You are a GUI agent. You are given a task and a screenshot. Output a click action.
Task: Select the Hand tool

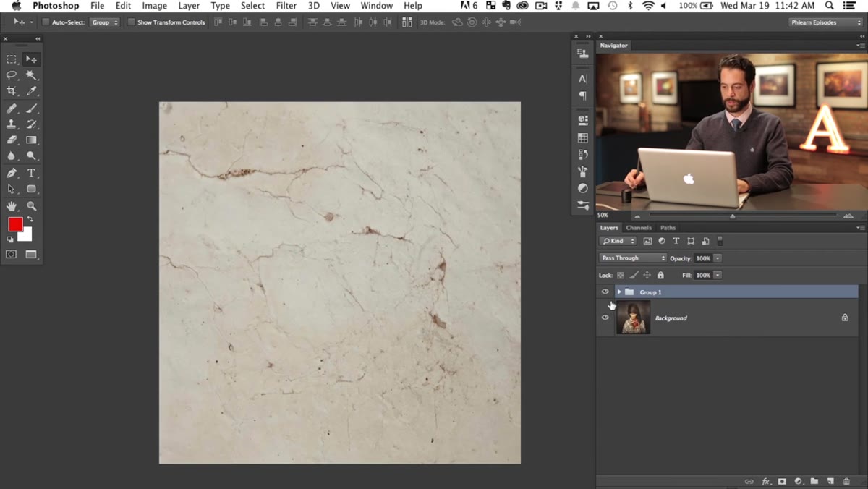[x=12, y=206]
